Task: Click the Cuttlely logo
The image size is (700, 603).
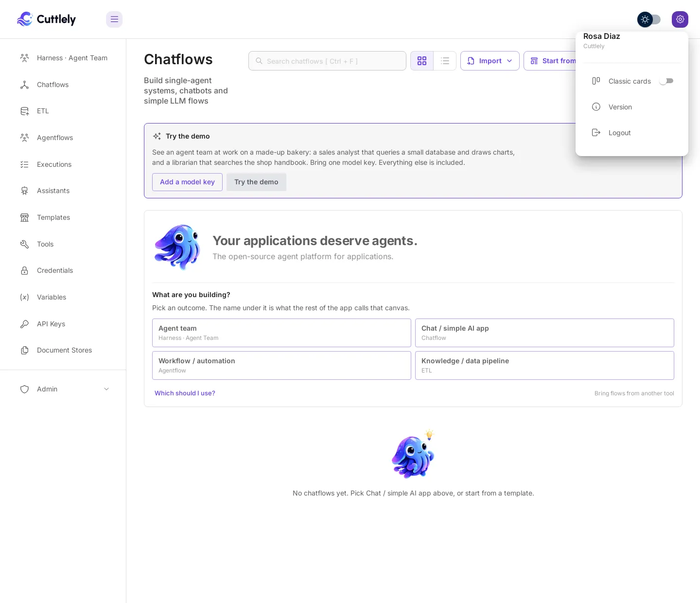Action: pos(47,19)
